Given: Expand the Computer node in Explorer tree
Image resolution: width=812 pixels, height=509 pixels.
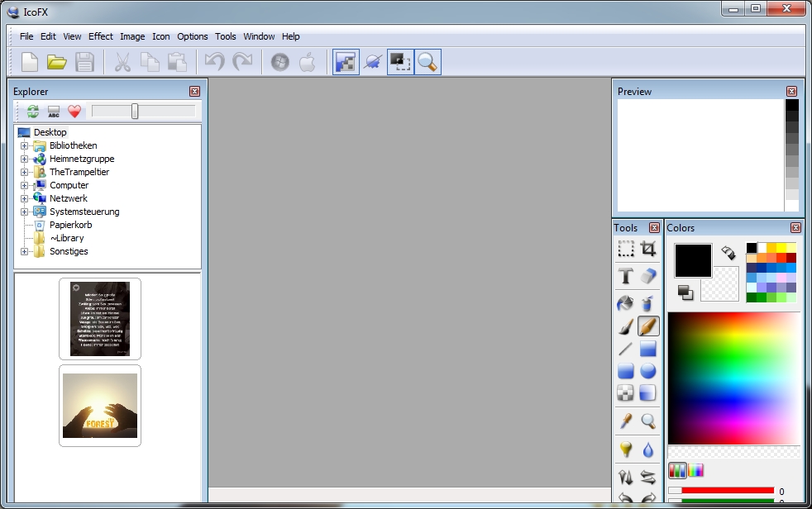Looking at the screenshot, I should pyautogui.click(x=25, y=185).
